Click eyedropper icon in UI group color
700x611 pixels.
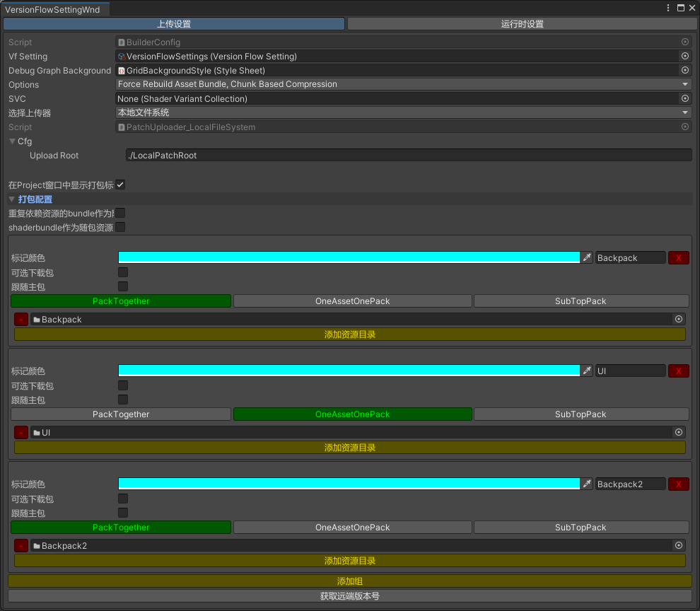click(x=587, y=371)
